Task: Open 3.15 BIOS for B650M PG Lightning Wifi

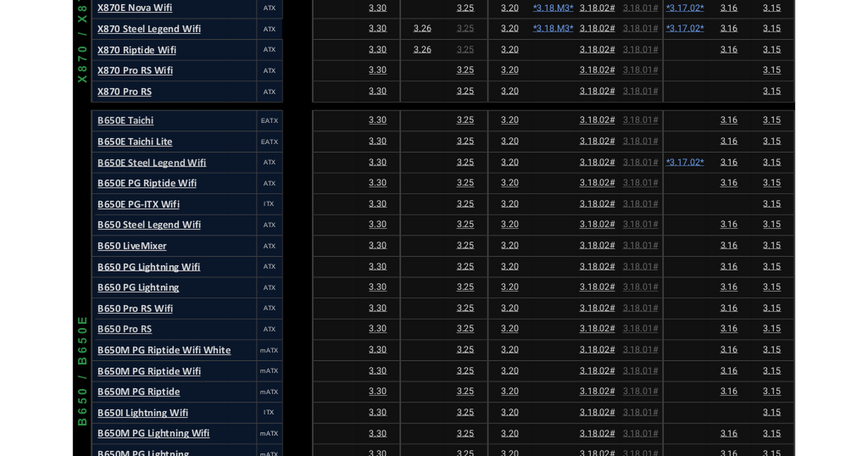Action: click(x=772, y=434)
